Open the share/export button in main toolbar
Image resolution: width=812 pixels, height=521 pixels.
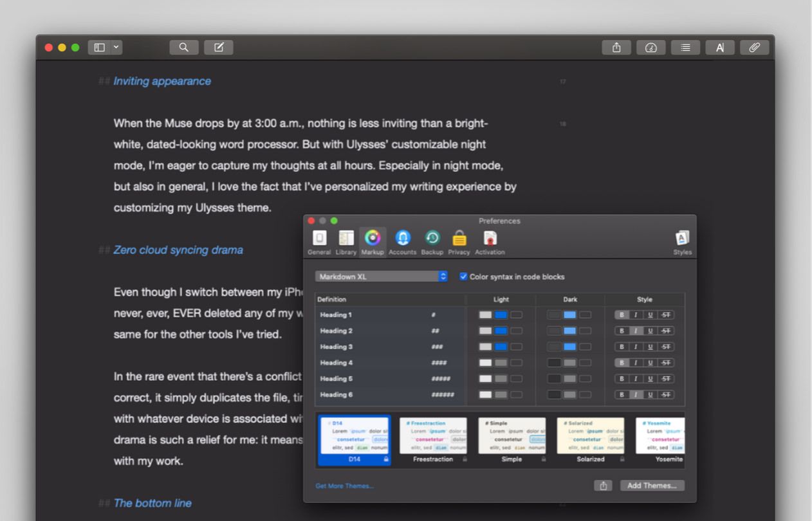click(x=616, y=48)
